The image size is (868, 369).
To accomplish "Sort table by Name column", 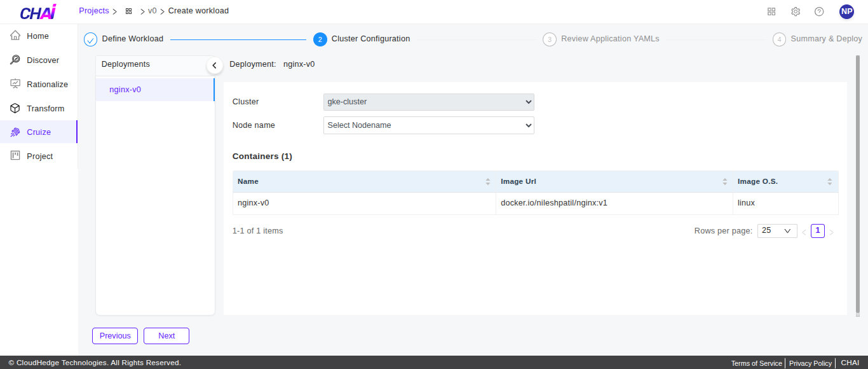I will (487, 182).
